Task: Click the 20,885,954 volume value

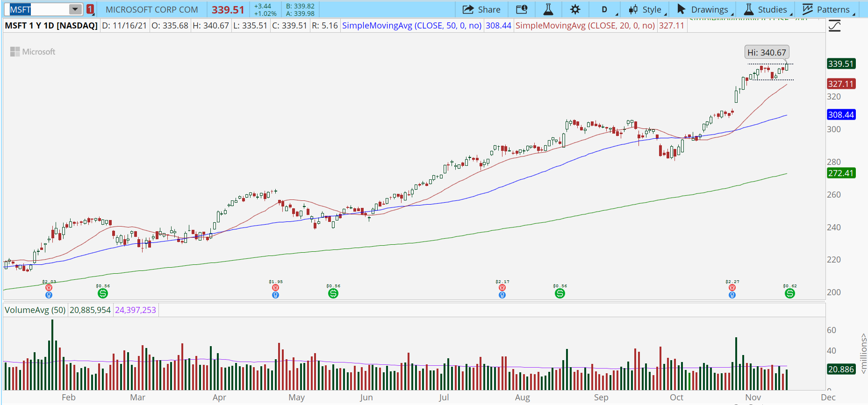Action: coord(90,310)
